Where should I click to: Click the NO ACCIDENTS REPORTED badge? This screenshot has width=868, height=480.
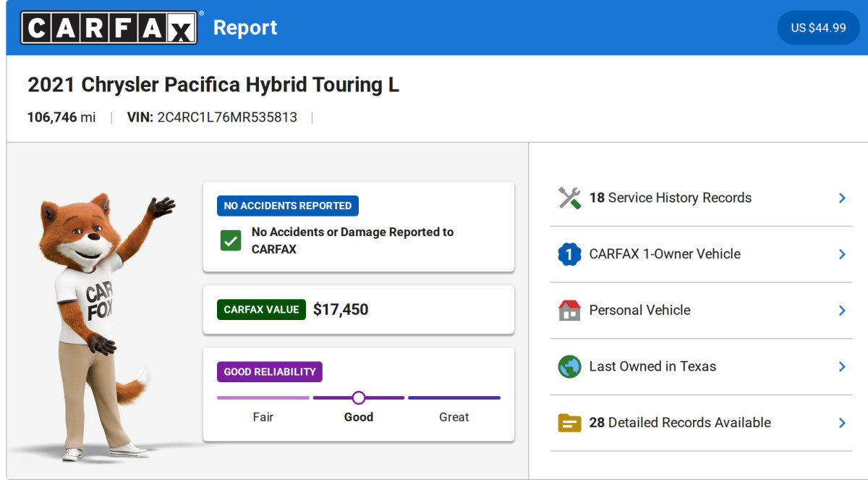pos(288,206)
